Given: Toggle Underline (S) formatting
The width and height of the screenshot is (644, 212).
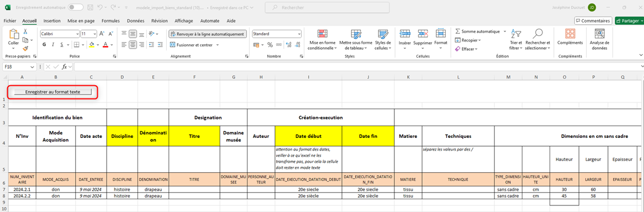Looking at the screenshot, I should (x=62, y=44).
